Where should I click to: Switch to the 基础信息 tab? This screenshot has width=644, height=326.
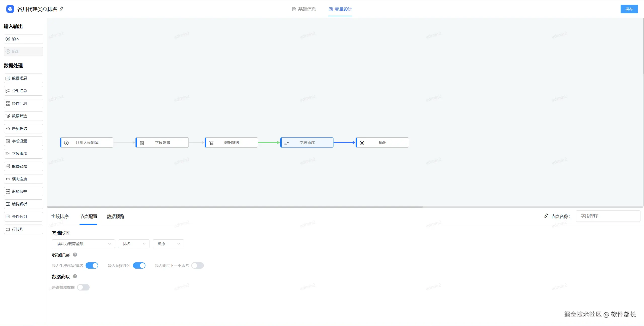(x=304, y=9)
